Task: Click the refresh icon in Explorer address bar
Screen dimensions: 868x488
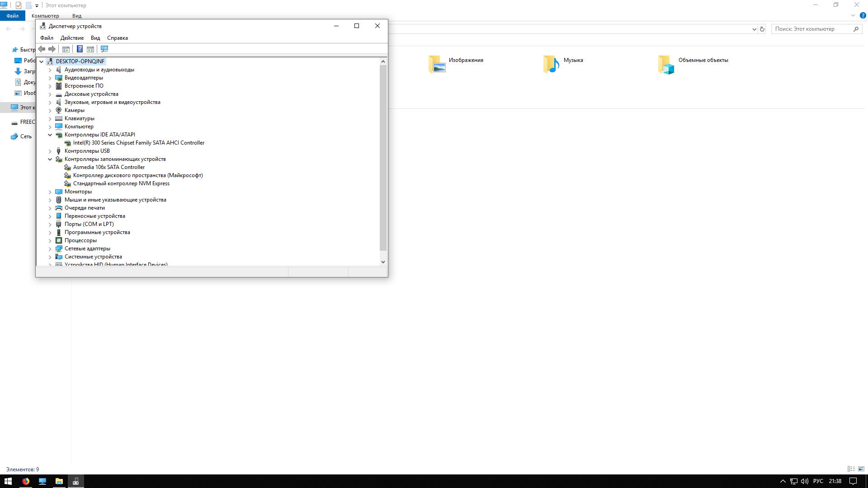Action: 762,29
